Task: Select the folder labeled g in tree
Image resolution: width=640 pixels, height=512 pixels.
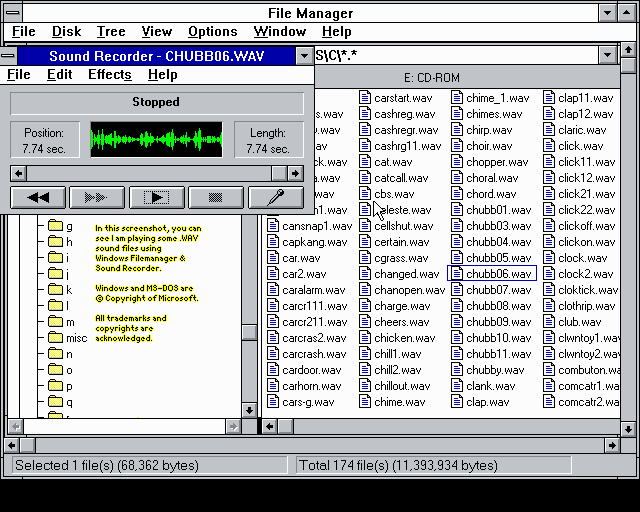Action: (69, 226)
